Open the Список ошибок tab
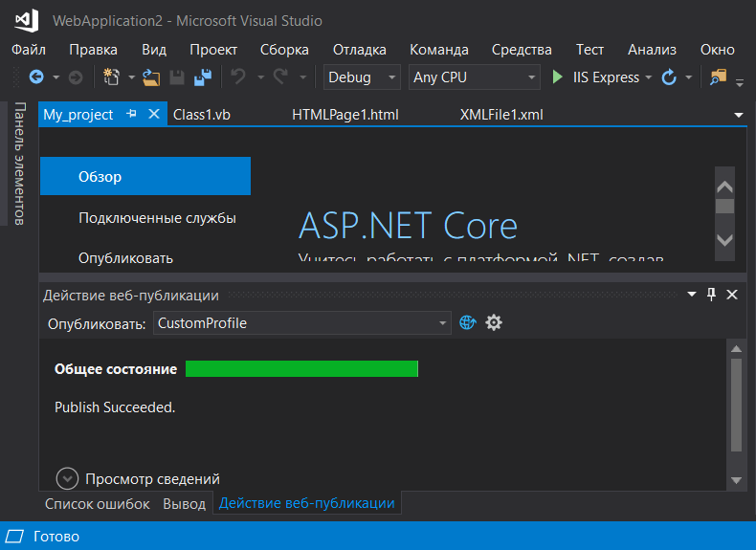 tap(98, 504)
